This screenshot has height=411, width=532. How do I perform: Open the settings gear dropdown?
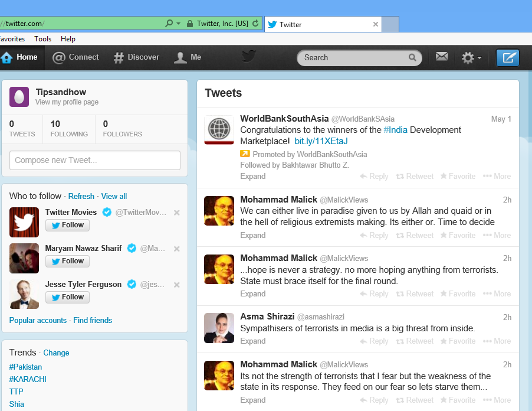(x=471, y=58)
